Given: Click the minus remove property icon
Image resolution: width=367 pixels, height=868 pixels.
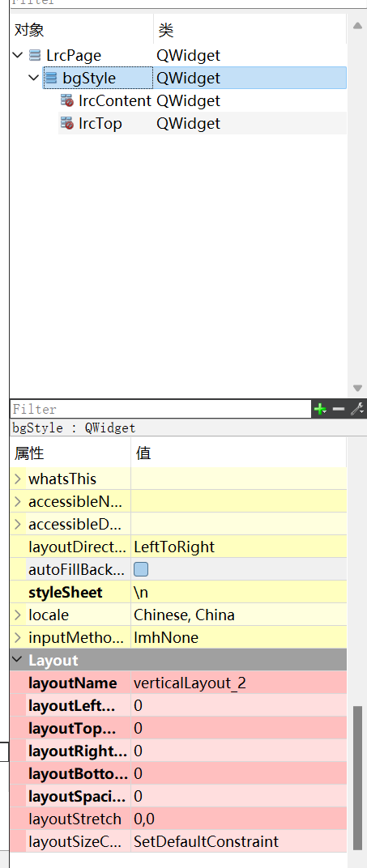Looking at the screenshot, I should click(x=339, y=409).
